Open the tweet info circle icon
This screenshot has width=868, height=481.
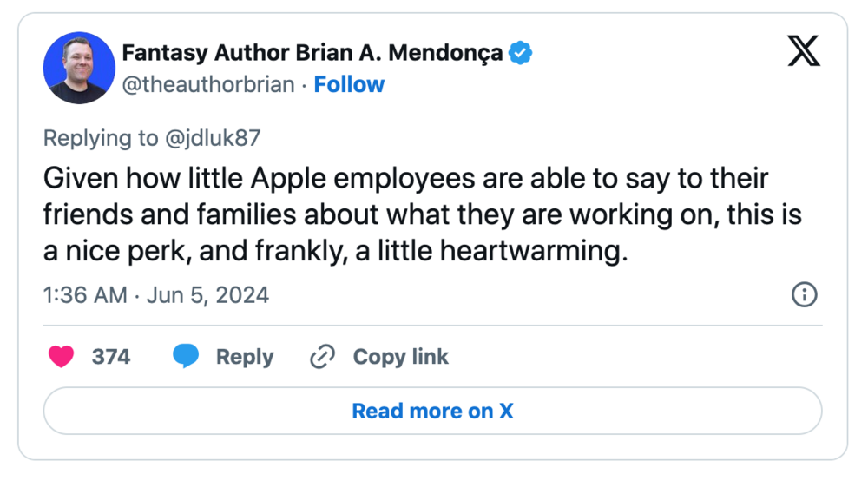pos(805,295)
